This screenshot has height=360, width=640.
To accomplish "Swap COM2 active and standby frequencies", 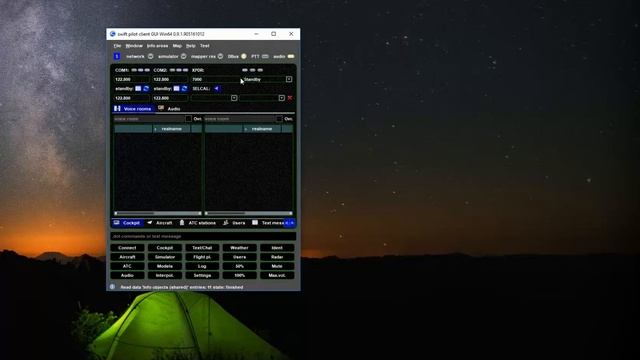I will point(184,89).
